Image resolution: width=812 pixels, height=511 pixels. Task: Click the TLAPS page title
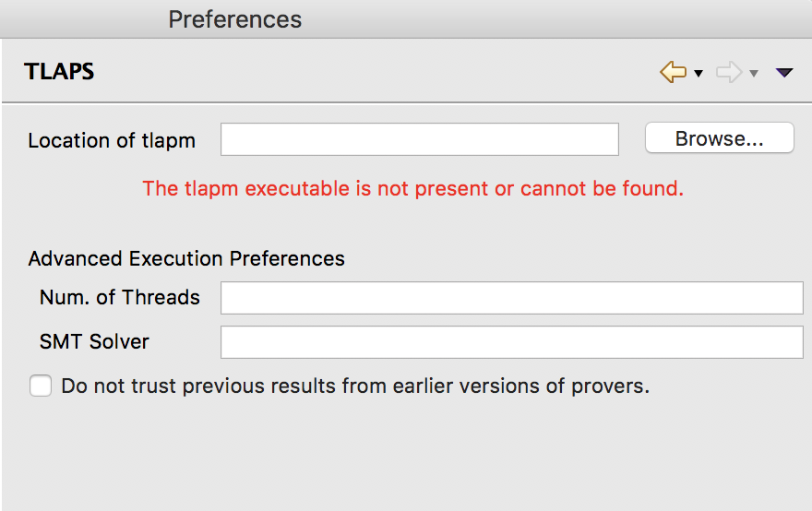pyautogui.click(x=59, y=72)
